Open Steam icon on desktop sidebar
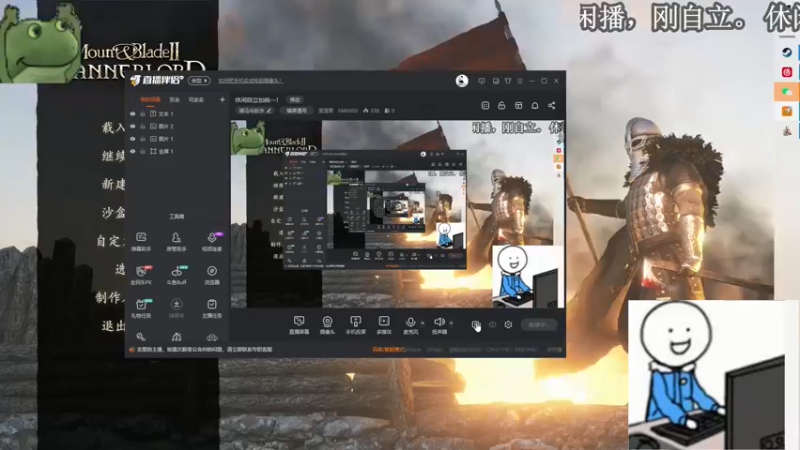The height and width of the screenshot is (450, 800). pyautogui.click(x=787, y=52)
